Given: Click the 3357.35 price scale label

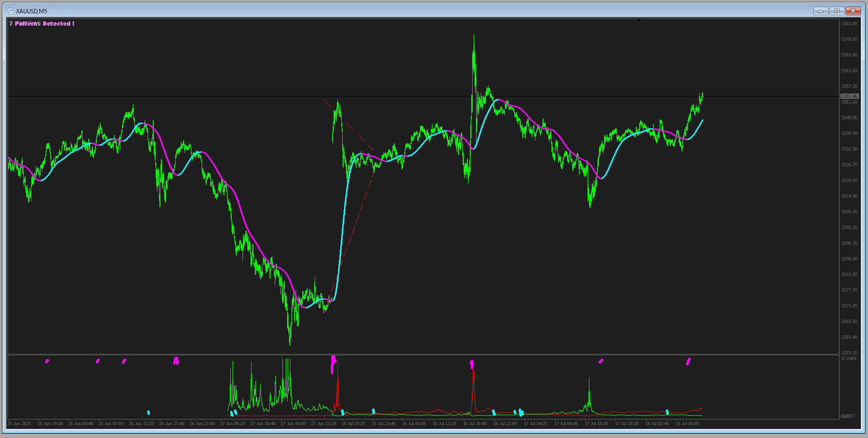Looking at the screenshot, I should tap(849, 86).
